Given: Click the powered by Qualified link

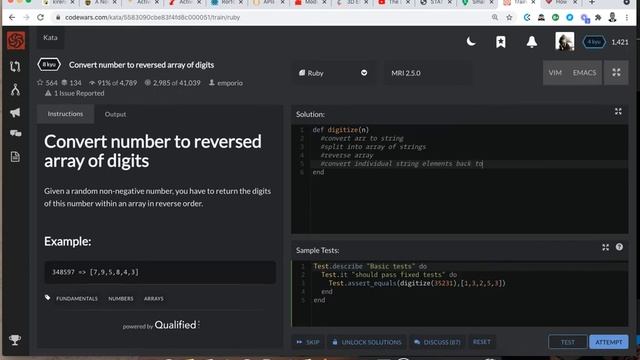Looking at the screenshot, I should click(161, 325).
